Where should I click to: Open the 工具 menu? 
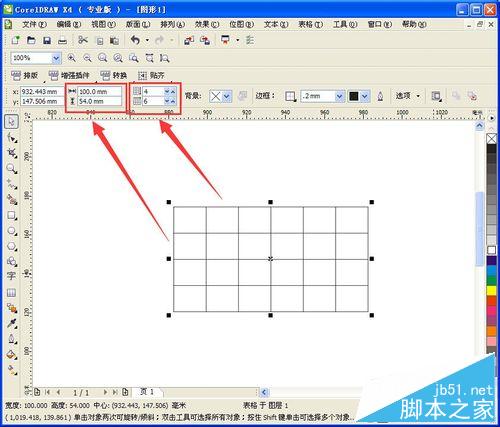(345, 24)
